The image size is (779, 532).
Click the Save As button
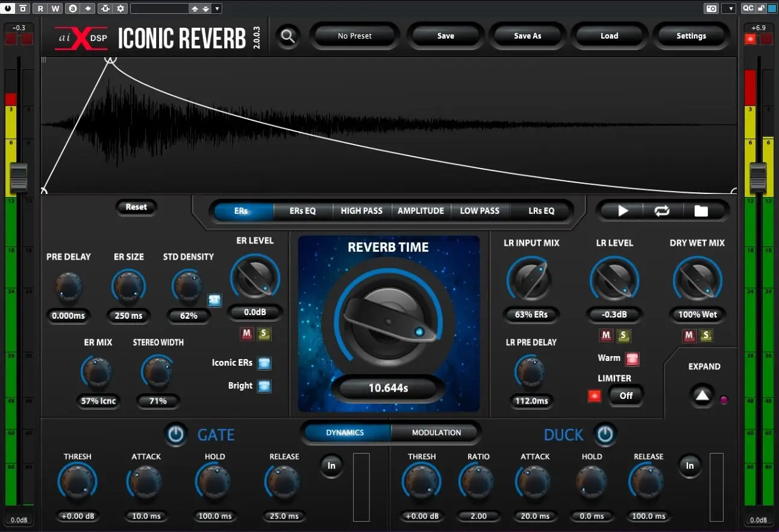(528, 36)
